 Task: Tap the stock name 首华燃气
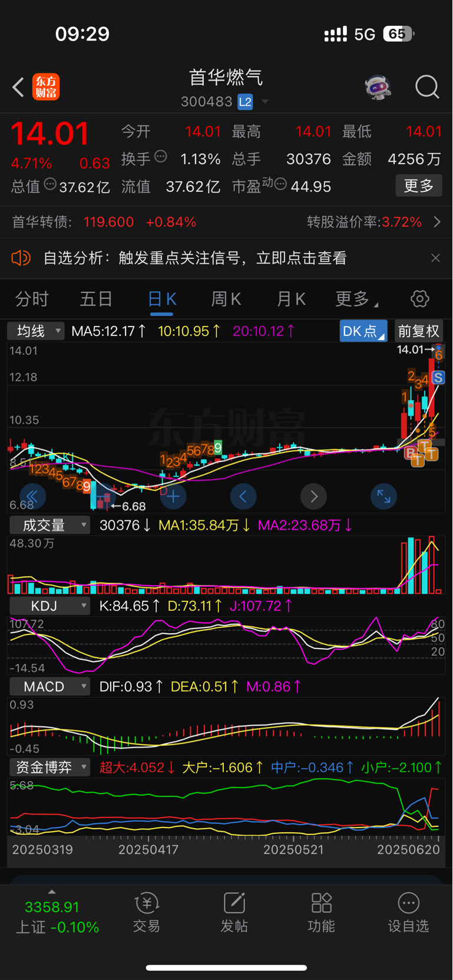pos(226,77)
